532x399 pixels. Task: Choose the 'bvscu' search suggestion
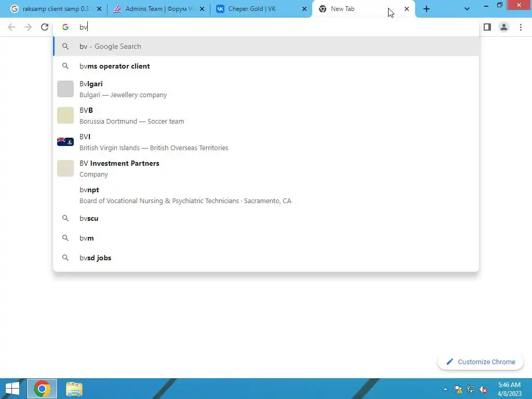pyautogui.click(x=266, y=218)
